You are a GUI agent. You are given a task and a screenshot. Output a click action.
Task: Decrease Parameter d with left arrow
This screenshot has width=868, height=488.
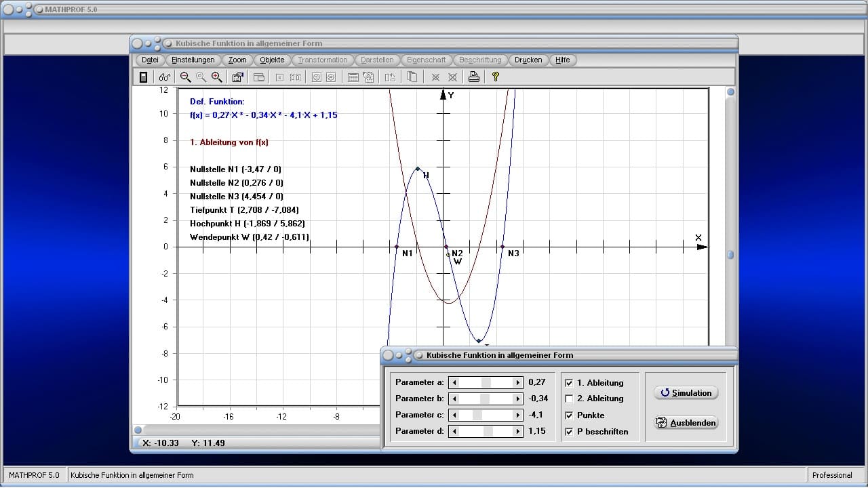tap(454, 431)
